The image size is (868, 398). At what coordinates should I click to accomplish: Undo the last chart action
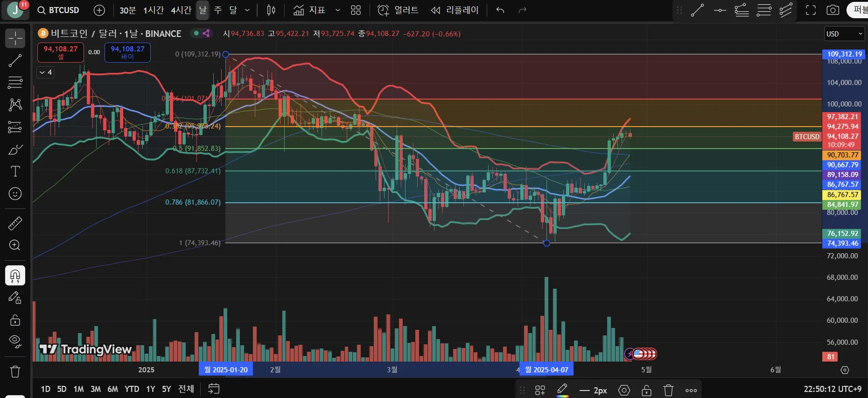tap(500, 10)
